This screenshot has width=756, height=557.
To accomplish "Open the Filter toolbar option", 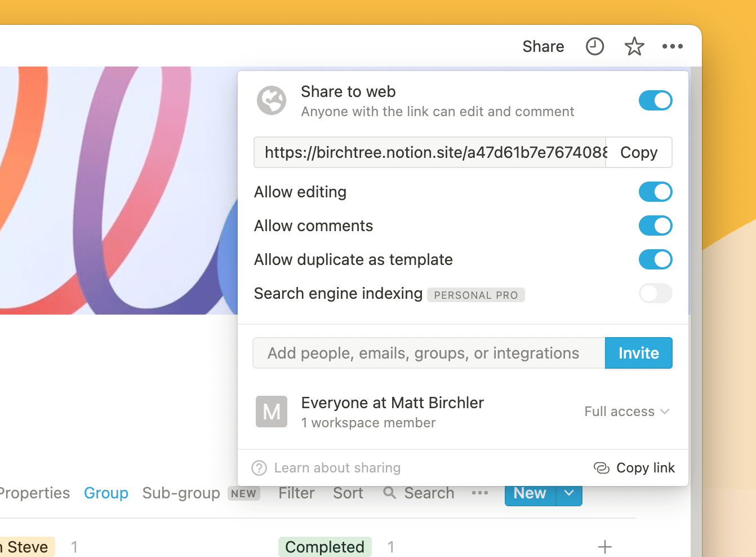I will pyautogui.click(x=296, y=493).
